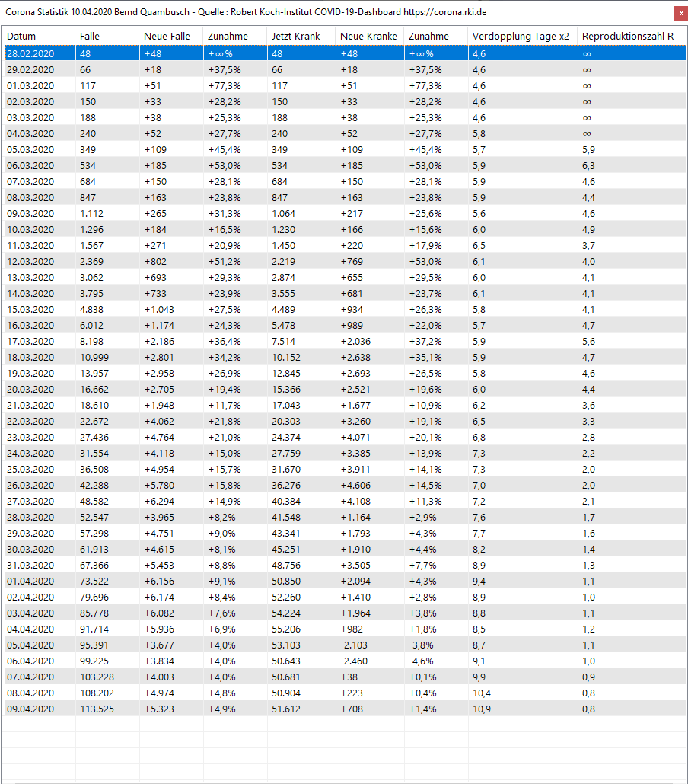Select Verdopplung value 9,4
The height and width of the screenshot is (784, 688).
coord(479,582)
